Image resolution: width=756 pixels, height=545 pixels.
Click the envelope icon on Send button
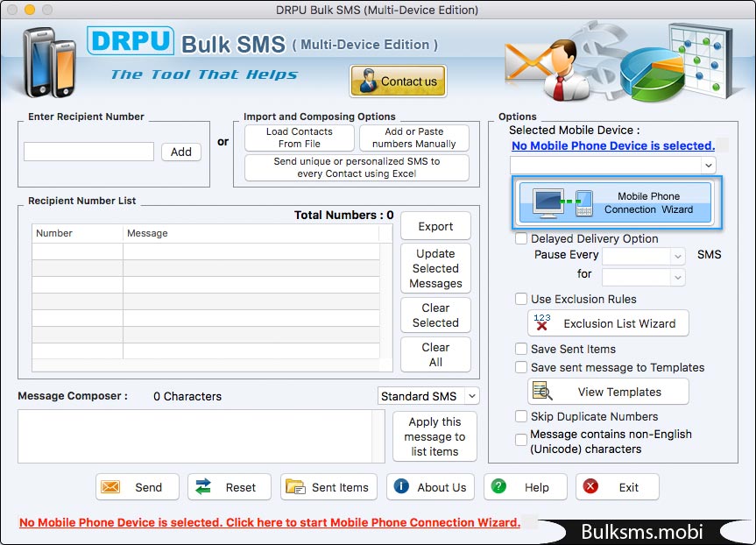tap(110, 486)
